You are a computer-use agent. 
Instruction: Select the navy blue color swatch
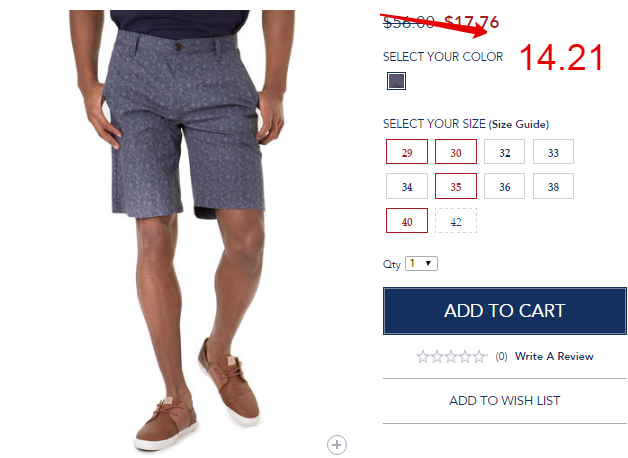click(396, 81)
